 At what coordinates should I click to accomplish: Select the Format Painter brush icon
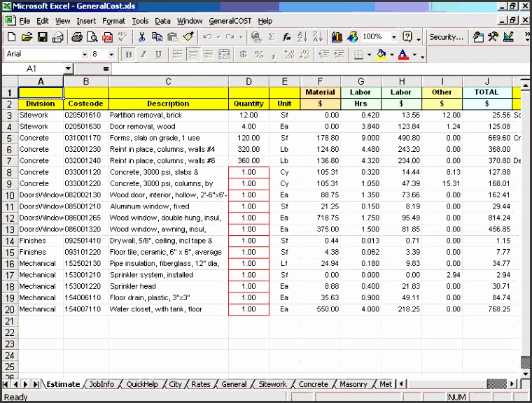(x=188, y=37)
